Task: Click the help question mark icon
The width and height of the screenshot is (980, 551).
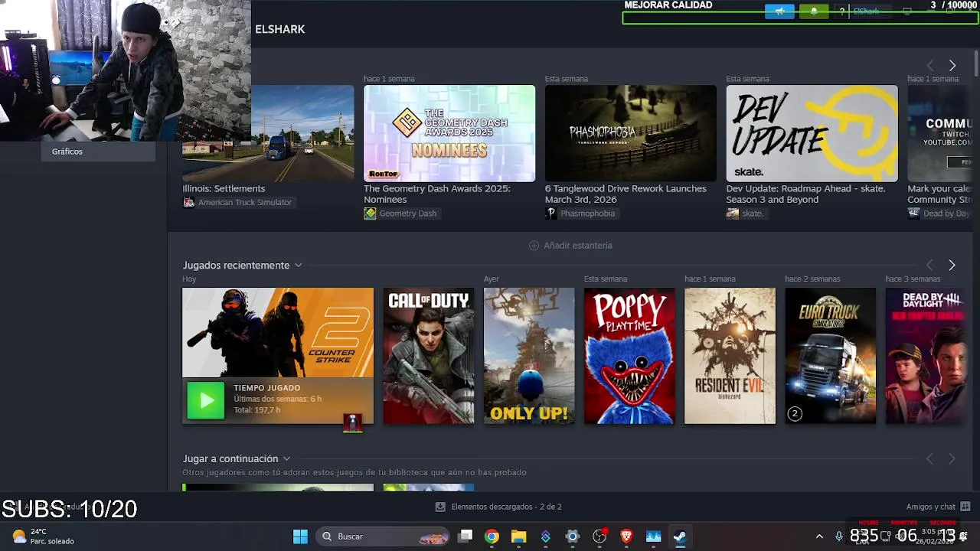Action: click(841, 11)
